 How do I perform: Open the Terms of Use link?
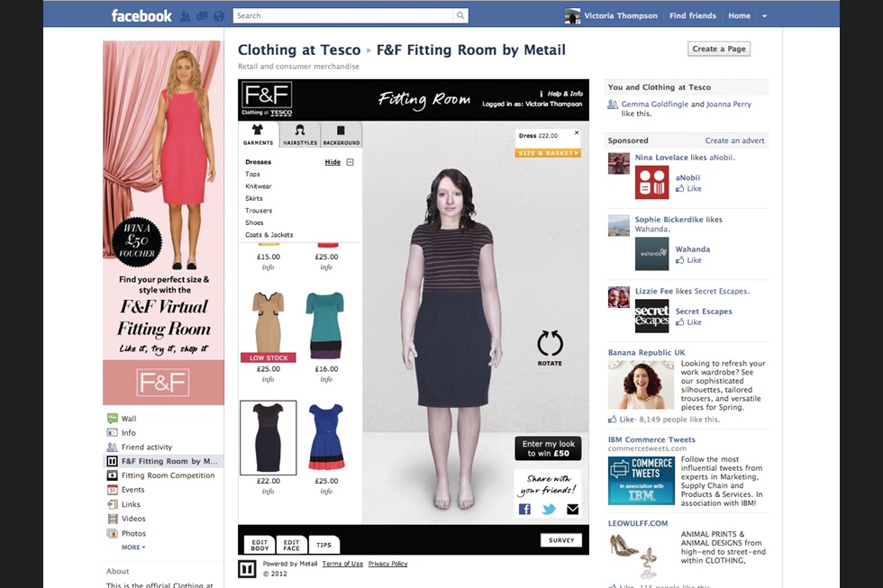click(342, 564)
